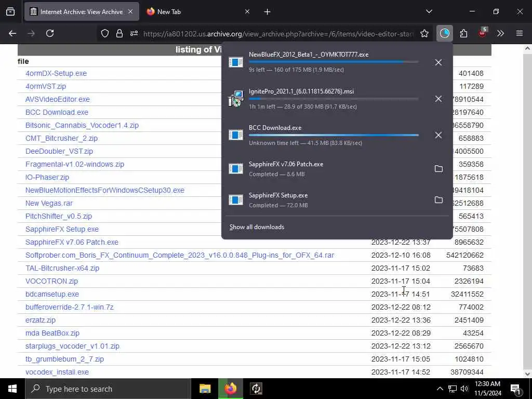Click BCC Download.exe link in listing
Screen dimensions: 532x399
coord(57,112)
